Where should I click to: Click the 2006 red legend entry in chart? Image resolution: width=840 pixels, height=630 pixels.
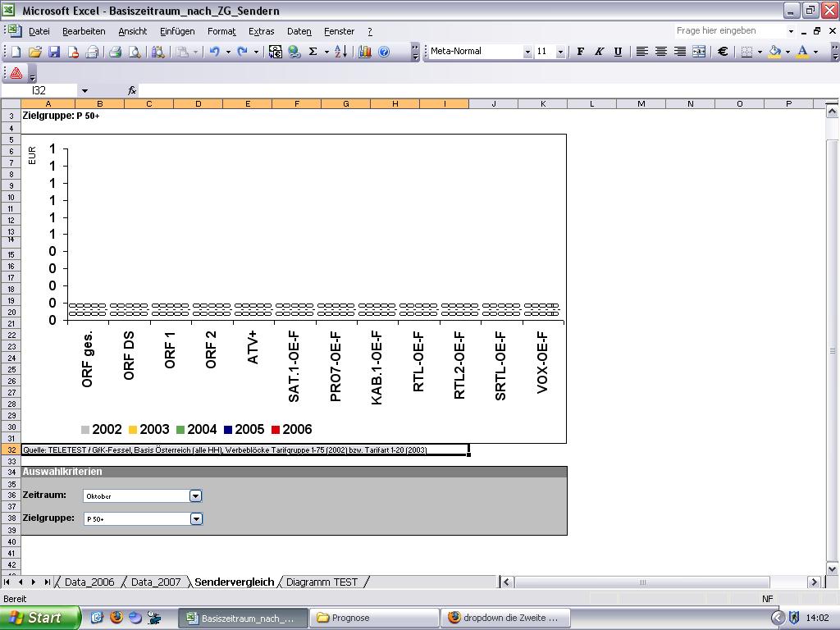[x=291, y=430]
